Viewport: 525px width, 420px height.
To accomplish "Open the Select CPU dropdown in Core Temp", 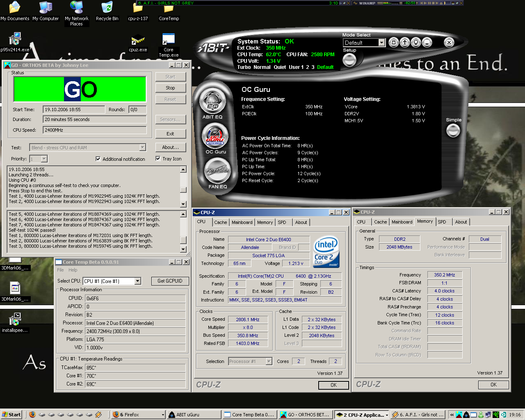I will click(x=138, y=281).
